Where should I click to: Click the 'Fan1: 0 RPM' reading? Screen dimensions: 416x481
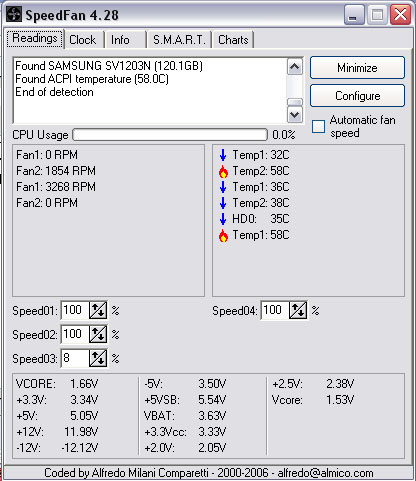coord(47,155)
